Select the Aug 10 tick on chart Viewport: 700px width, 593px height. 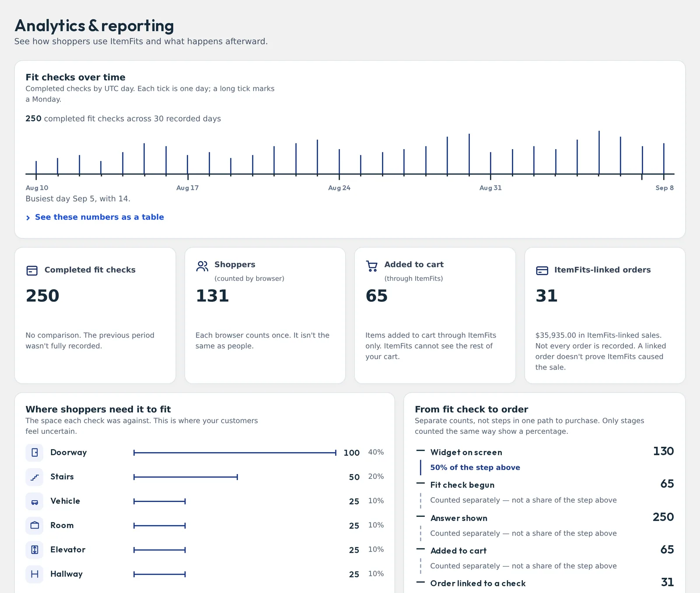point(36,170)
